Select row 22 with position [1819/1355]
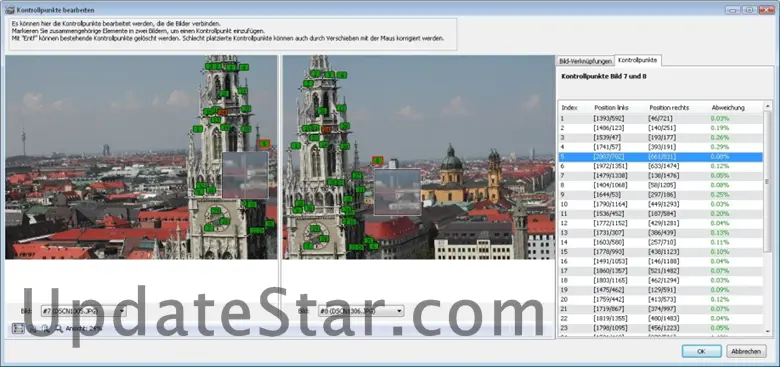Screen dimensions: 780x367 tap(661, 318)
